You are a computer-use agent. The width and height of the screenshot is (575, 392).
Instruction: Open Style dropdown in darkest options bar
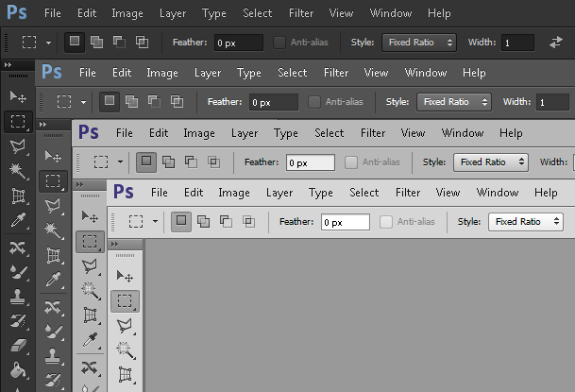(419, 43)
